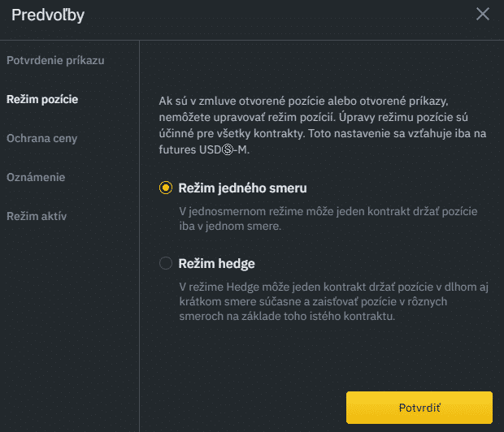Open the Režim aktív section
The width and height of the screenshot is (504, 432).
pyautogui.click(x=37, y=216)
